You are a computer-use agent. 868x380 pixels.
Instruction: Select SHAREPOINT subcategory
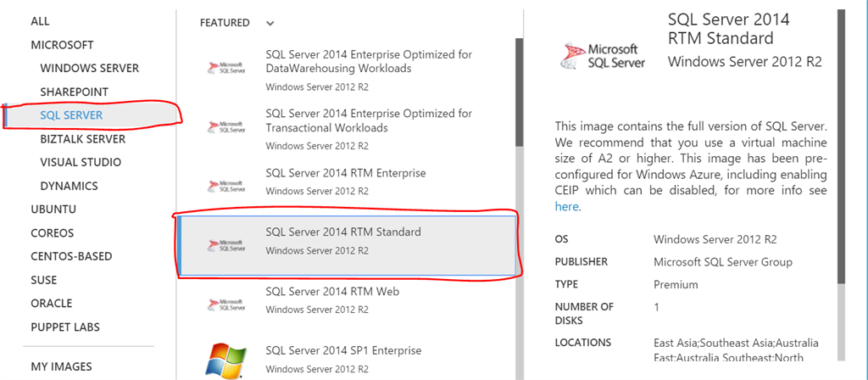(74, 92)
